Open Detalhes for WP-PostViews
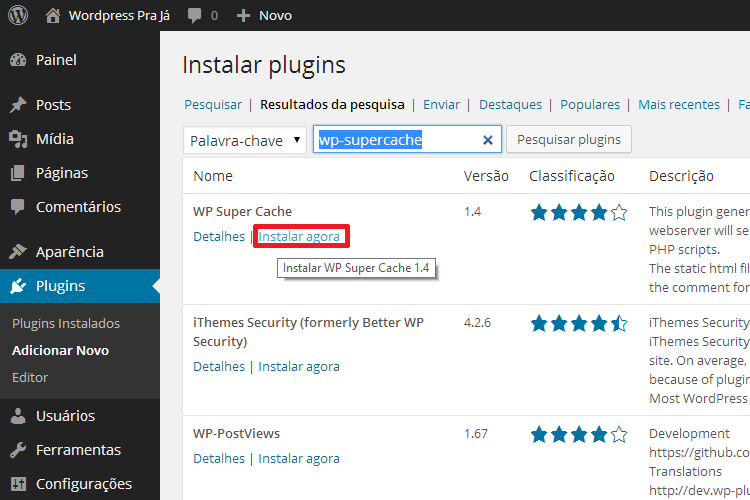Image resolution: width=750 pixels, height=500 pixels. [x=219, y=458]
